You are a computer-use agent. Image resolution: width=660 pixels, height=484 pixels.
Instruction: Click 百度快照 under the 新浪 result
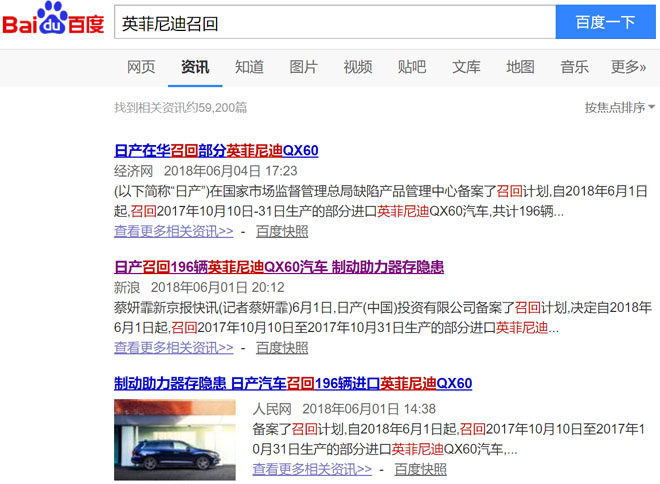[x=282, y=348]
